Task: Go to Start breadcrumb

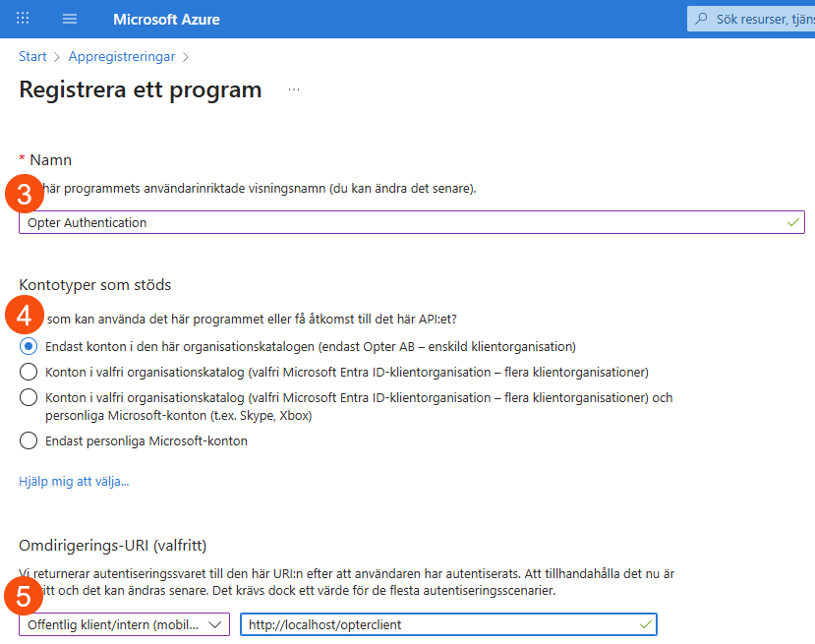Action: click(x=32, y=57)
